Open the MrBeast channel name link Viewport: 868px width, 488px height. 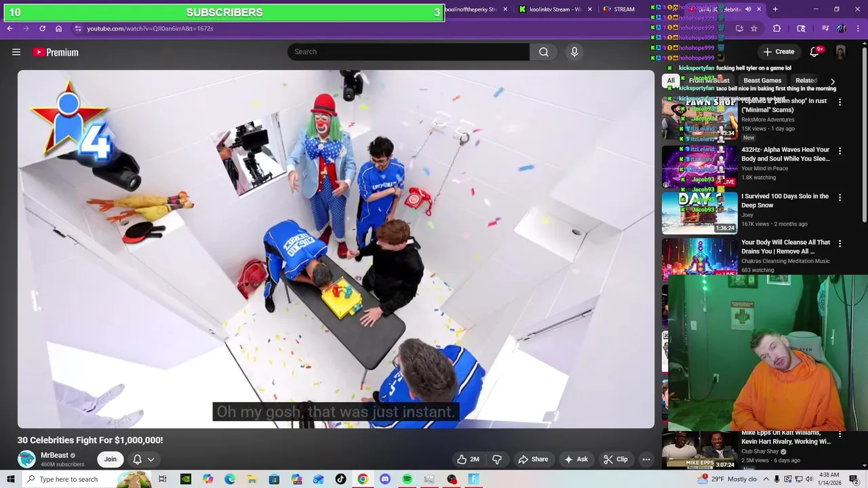point(54,455)
